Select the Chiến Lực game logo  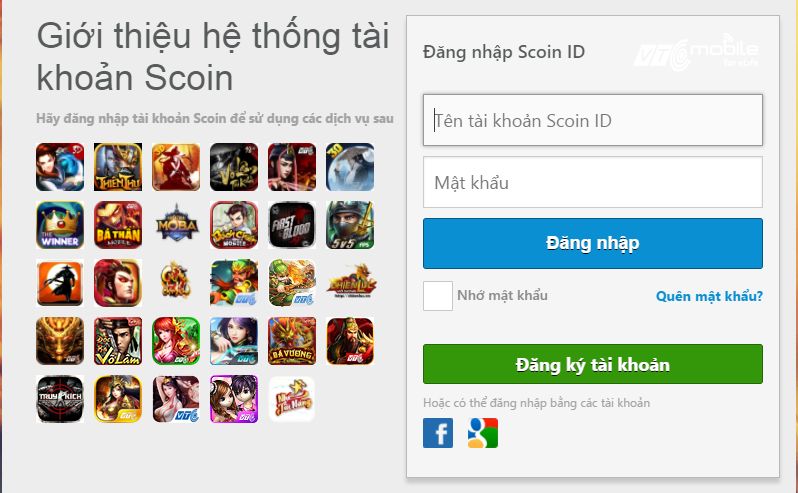click(351, 282)
